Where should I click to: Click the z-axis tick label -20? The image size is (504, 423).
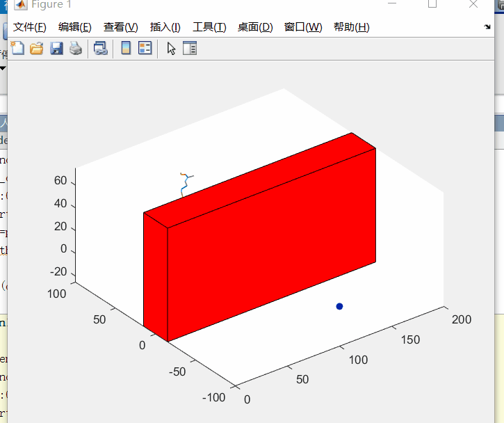click(58, 272)
